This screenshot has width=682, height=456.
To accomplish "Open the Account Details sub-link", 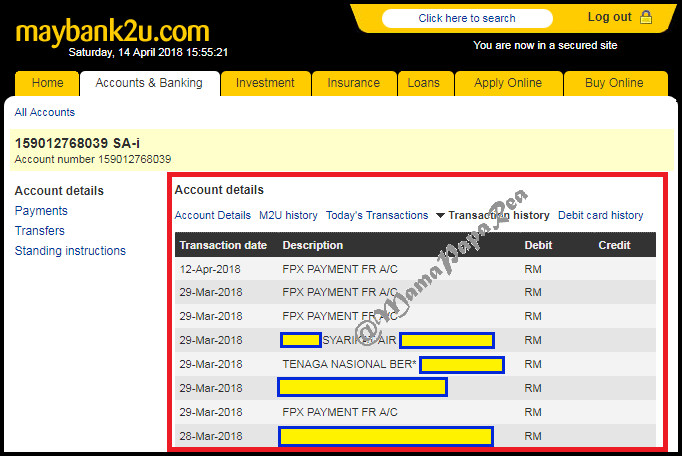I will tap(213, 215).
